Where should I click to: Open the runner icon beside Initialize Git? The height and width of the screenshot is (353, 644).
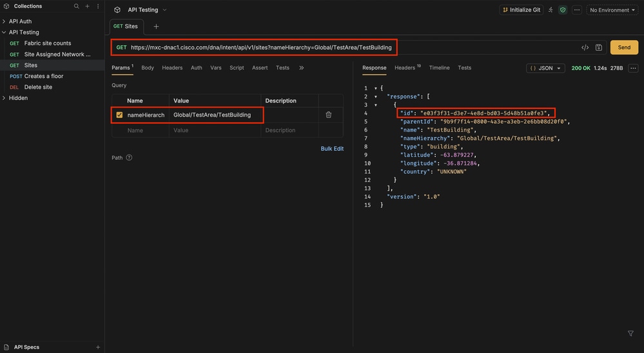coord(551,10)
